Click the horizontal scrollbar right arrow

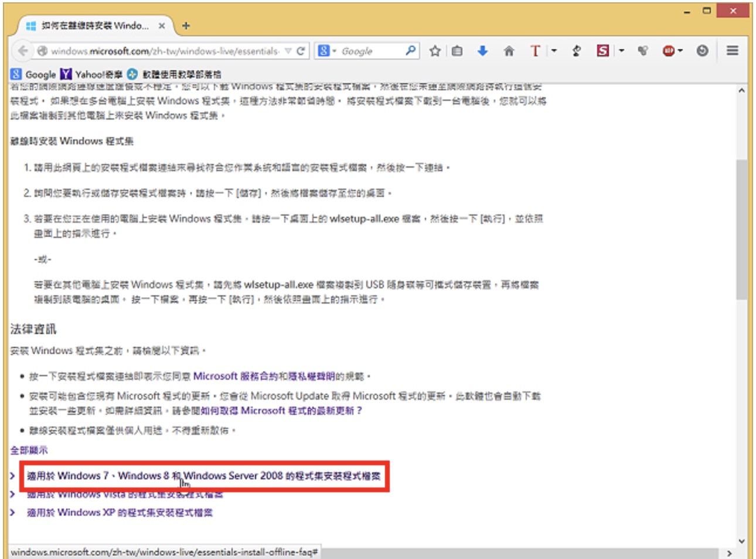coord(729,553)
